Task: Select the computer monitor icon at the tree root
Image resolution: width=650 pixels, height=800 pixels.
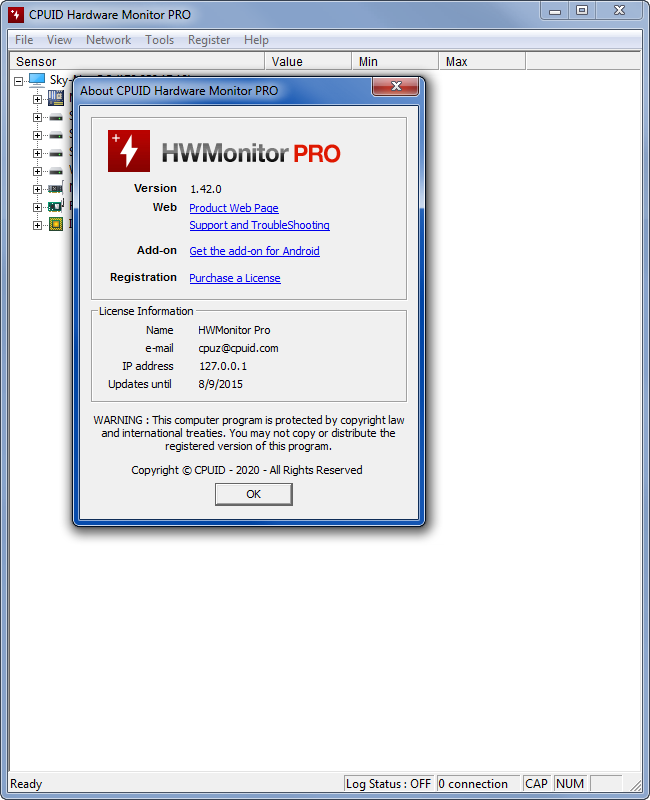Action: 37,80
